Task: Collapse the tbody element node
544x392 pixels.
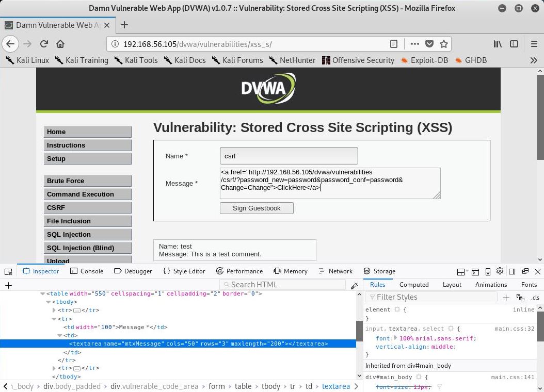Action: click(x=48, y=302)
